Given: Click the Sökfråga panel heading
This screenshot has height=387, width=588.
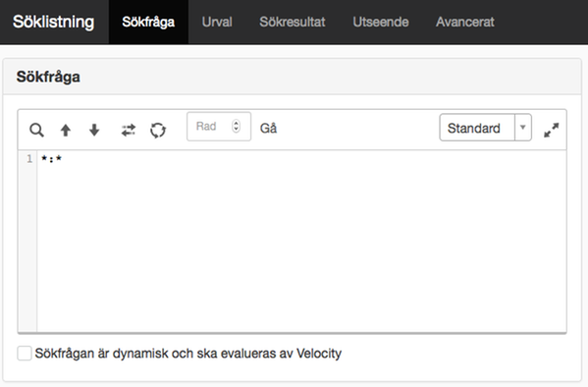Looking at the screenshot, I should [48, 77].
